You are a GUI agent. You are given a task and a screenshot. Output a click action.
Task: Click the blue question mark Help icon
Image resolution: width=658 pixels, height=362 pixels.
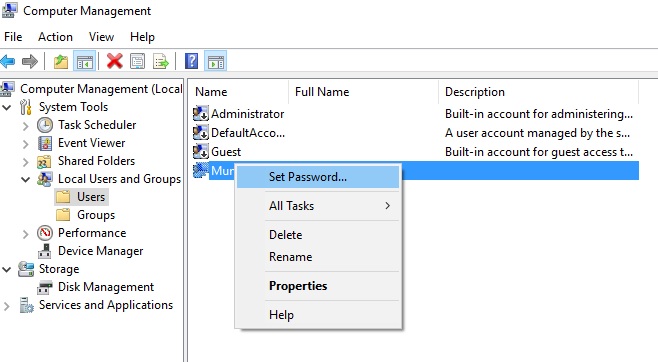191,62
